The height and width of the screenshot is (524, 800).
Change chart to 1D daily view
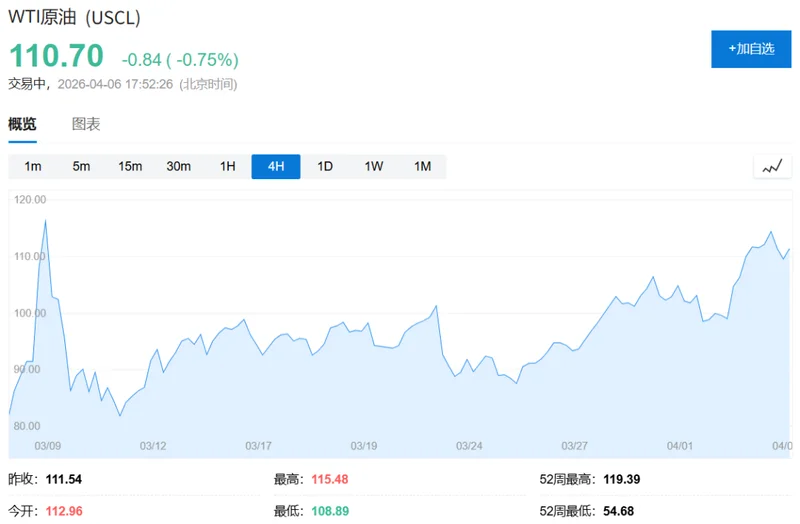325,167
